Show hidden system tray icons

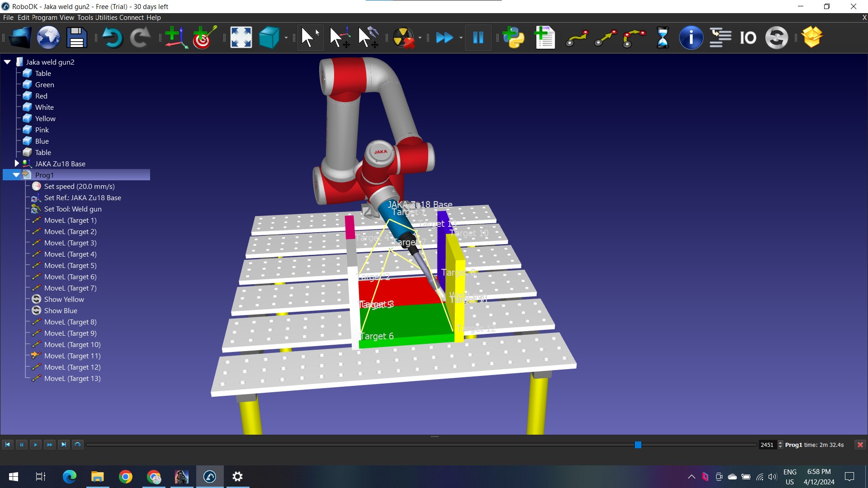click(692, 477)
